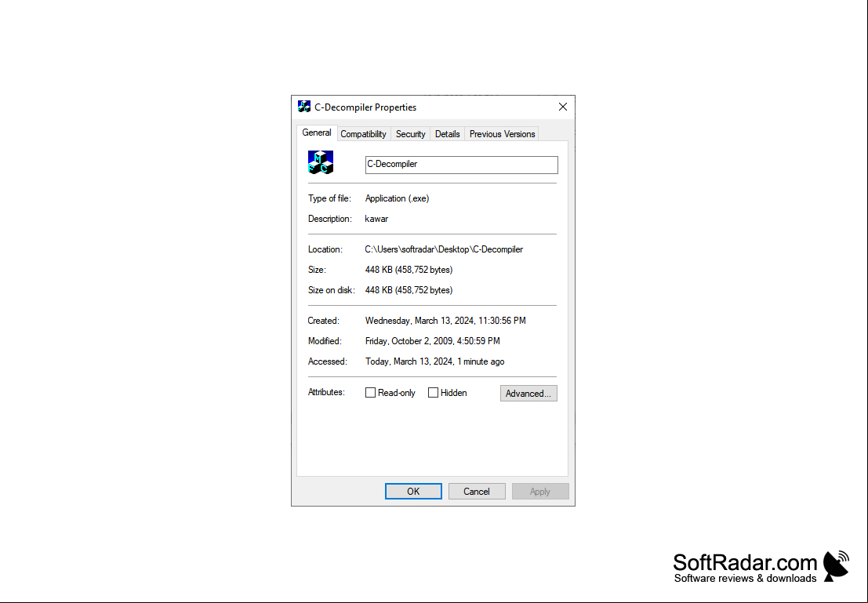Click the Cancel button
This screenshot has width=868, height=603.
coord(477,491)
